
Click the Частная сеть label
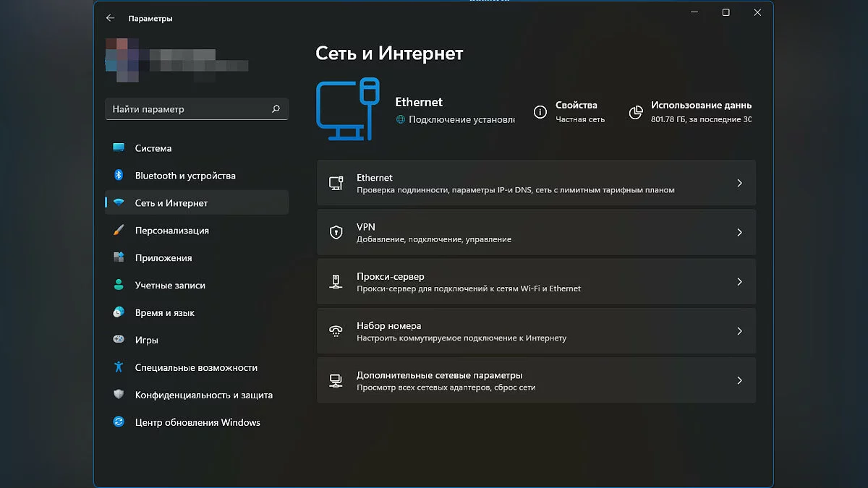580,119
